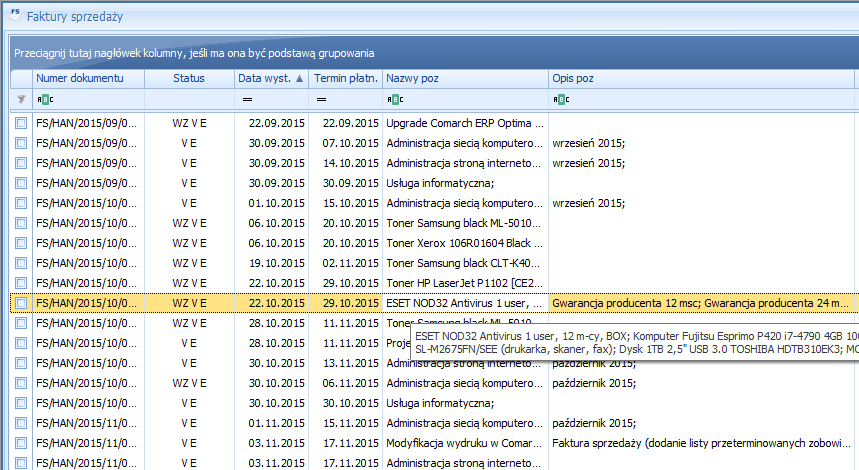The width and height of the screenshot is (859, 470).
Task: Click the Data wyst. column header
Action: [x=271, y=78]
